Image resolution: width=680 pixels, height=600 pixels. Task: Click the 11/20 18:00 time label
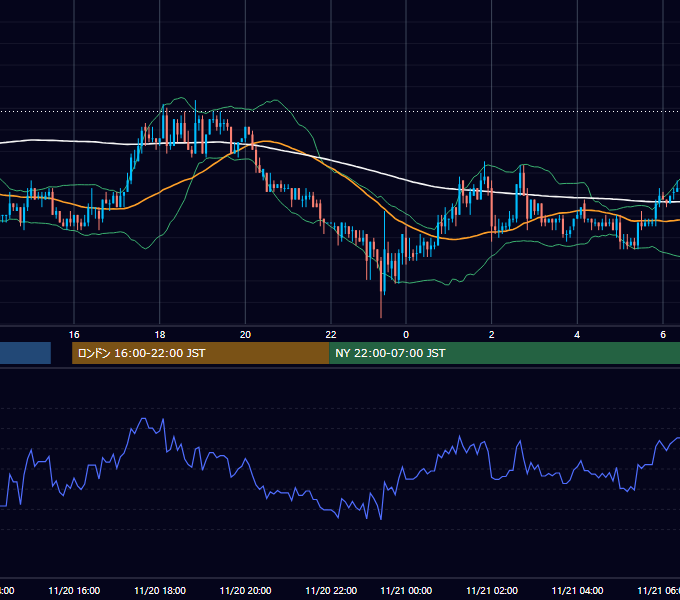[160, 590]
